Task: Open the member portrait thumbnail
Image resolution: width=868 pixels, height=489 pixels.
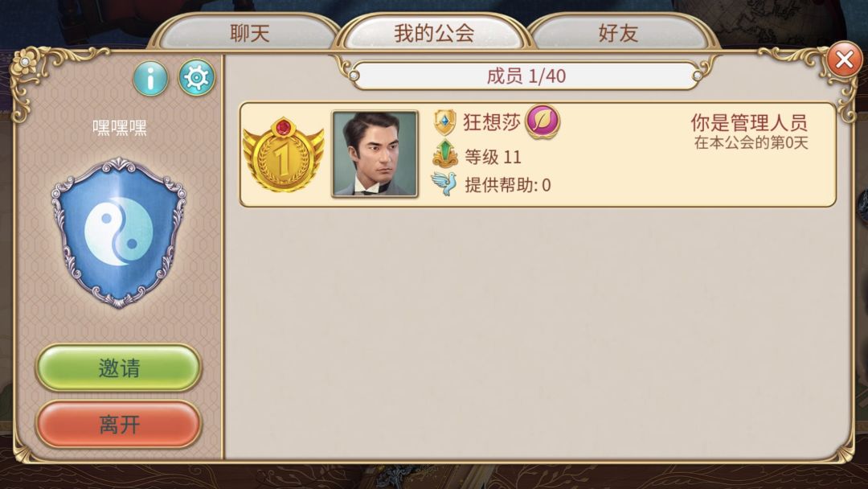Action: 375,154
